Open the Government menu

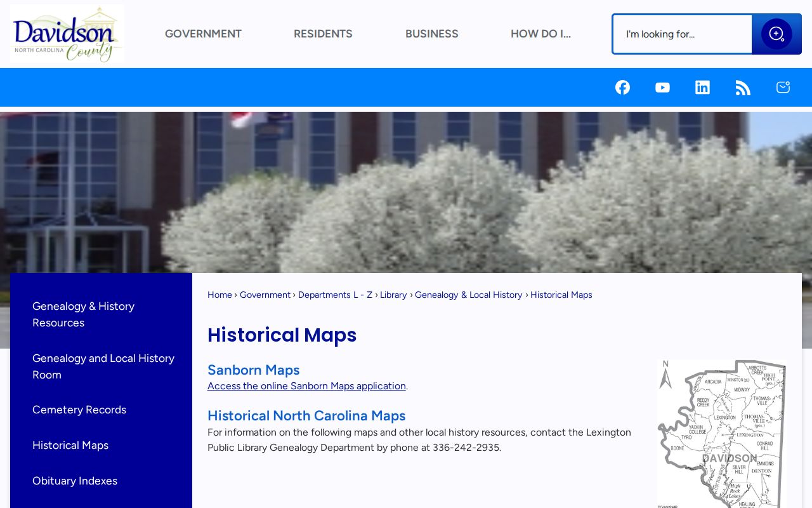tap(203, 34)
